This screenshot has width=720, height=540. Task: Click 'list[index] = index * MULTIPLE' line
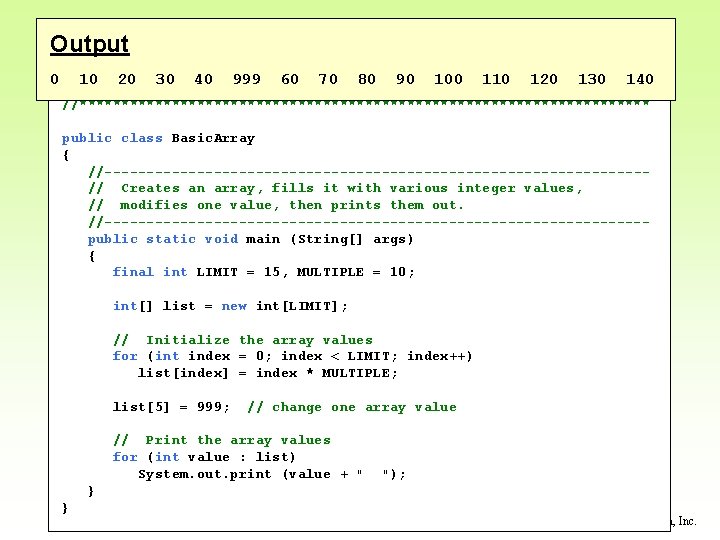tap(268, 373)
